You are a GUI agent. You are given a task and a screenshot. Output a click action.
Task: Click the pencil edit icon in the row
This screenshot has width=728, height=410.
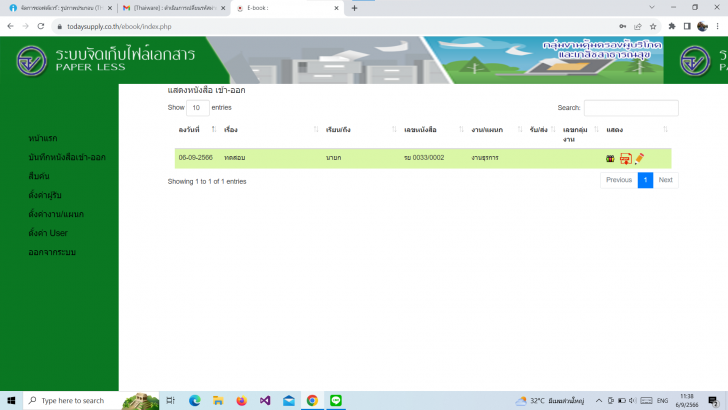639,158
